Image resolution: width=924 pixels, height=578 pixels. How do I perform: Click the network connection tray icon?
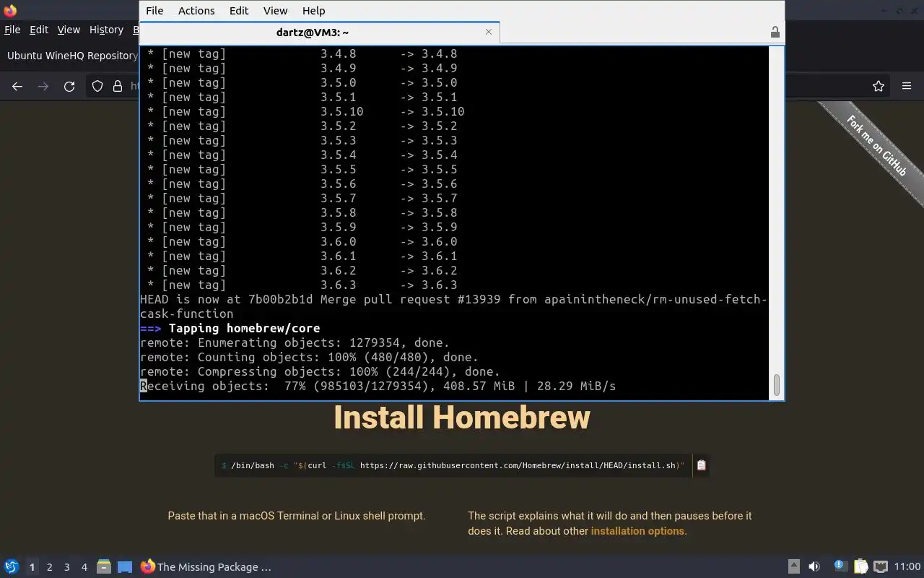point(881,566)
